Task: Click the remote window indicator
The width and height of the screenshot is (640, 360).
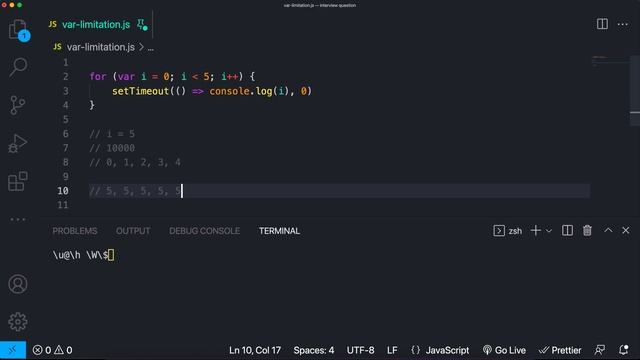Action: (13, 350)
